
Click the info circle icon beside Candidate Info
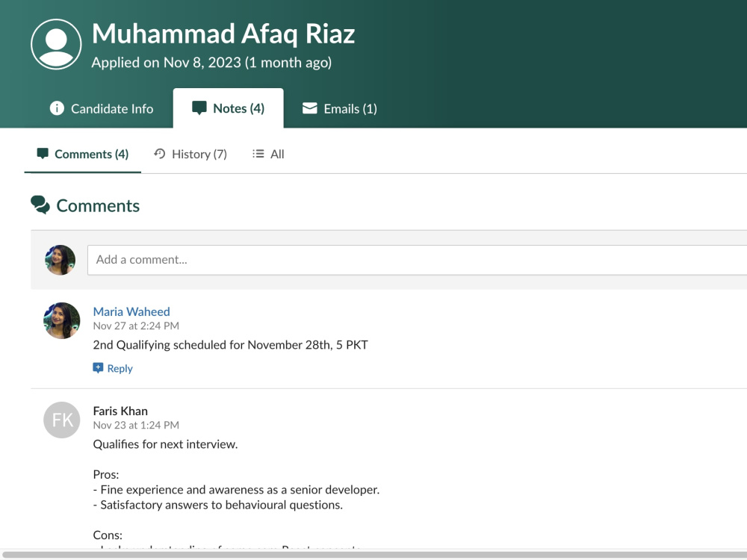(x=57, y=108)
